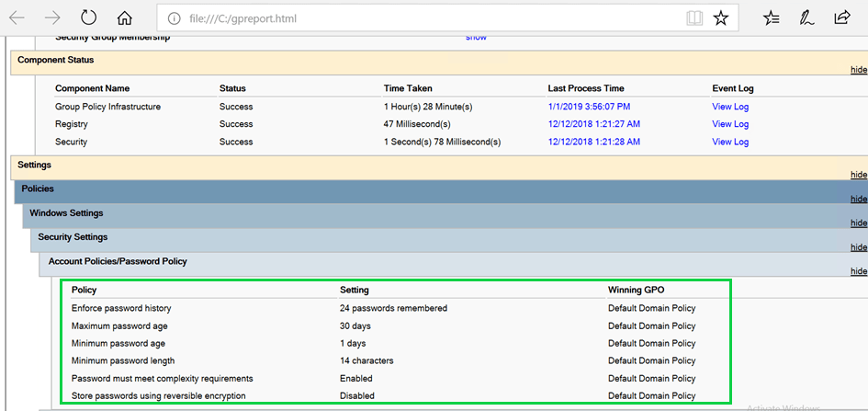The width and height of the screenshot is (868, 411).
Task: Open Reading view book icon
Action: pyautogui.click(x=694, y=17)
